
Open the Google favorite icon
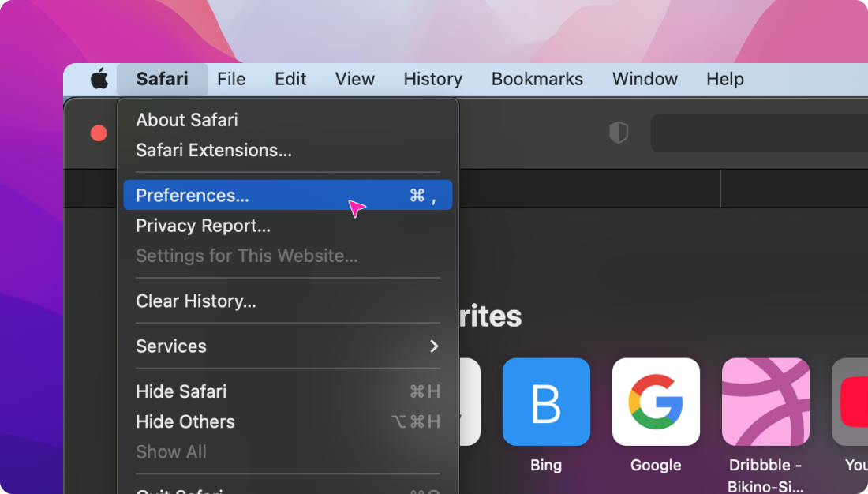tap(656, 402)
